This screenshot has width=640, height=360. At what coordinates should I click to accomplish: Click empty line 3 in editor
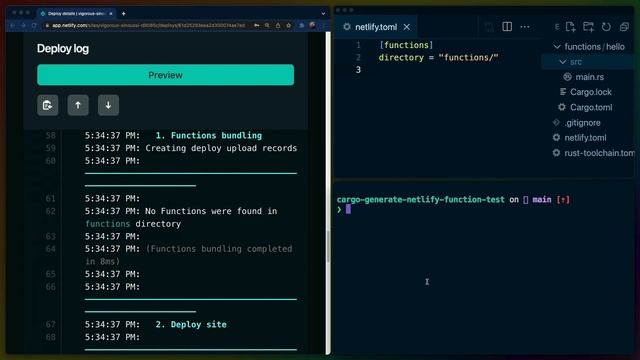[x=438, y=70]
